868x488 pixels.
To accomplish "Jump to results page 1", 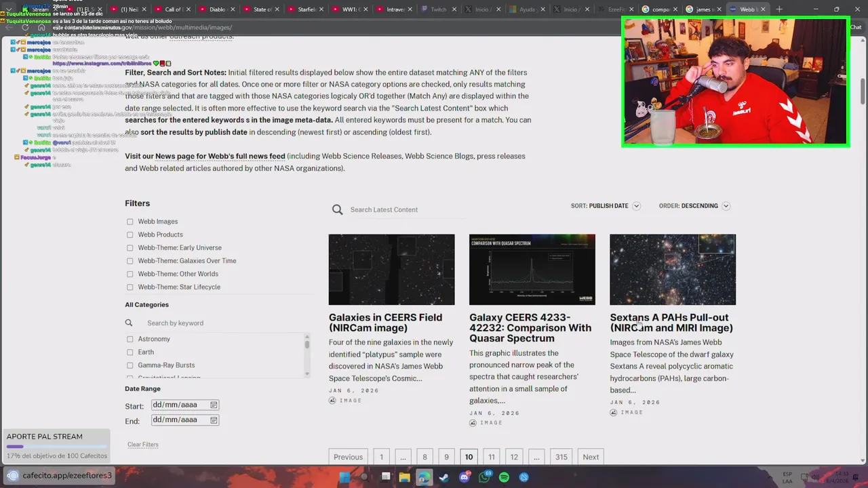I will coord(381,457).
